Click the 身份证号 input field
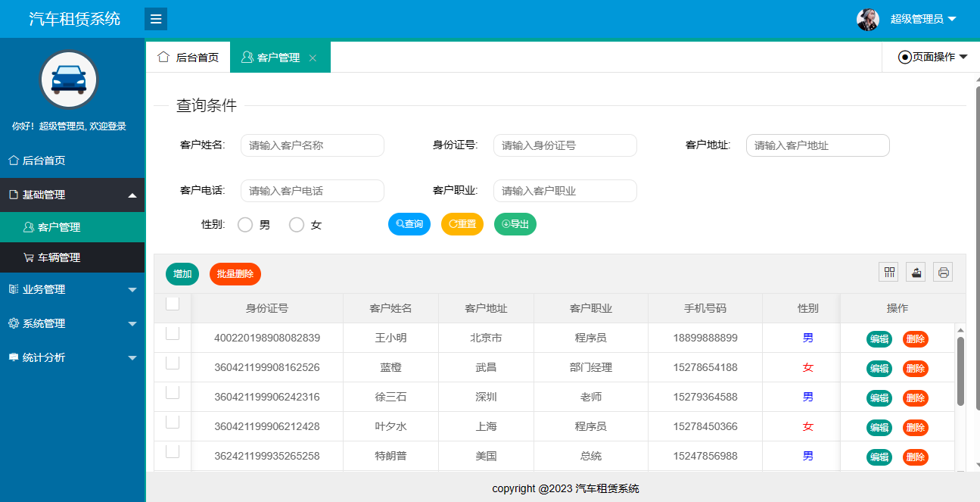Viewport: 980px width, 502px height. [x=565, y=145]
